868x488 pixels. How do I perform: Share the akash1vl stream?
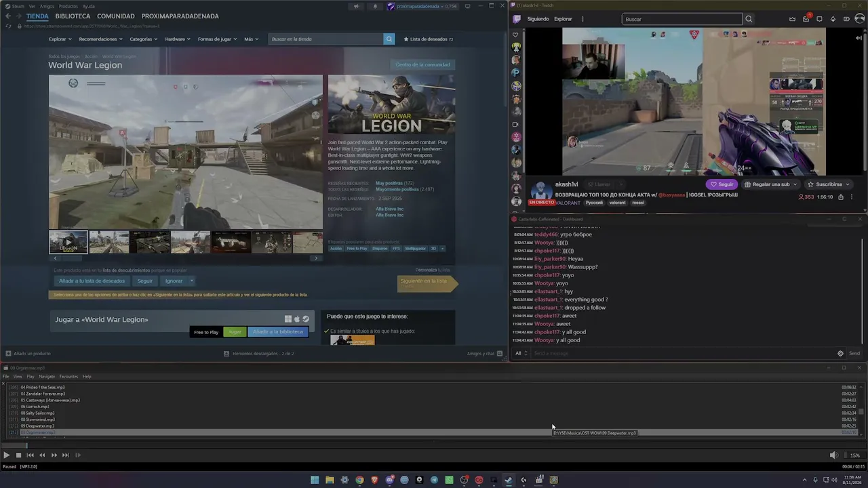point(841,197)
